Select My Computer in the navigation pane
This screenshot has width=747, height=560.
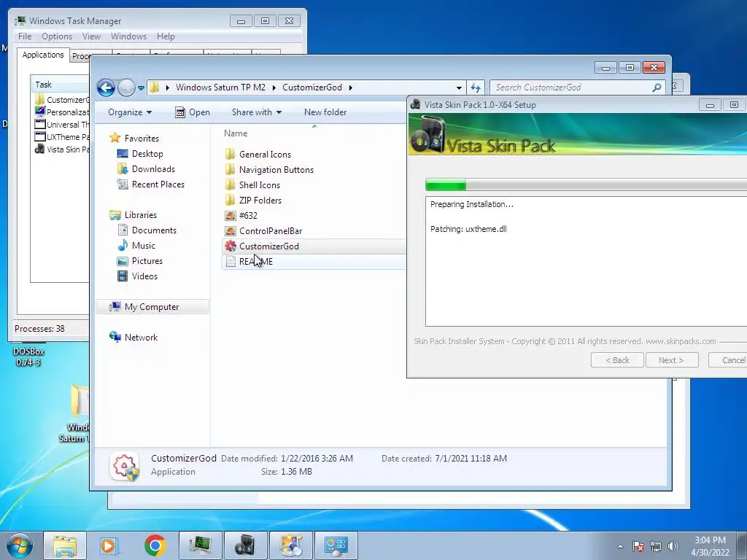(152, 307)
